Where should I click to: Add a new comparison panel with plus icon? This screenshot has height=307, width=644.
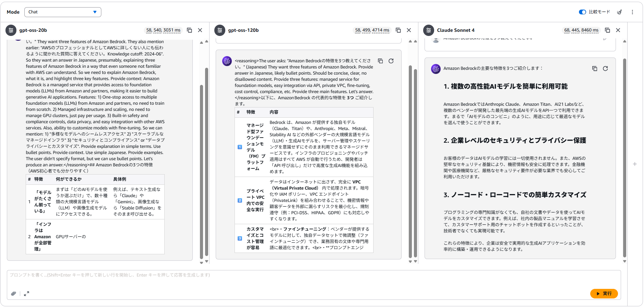635,164
